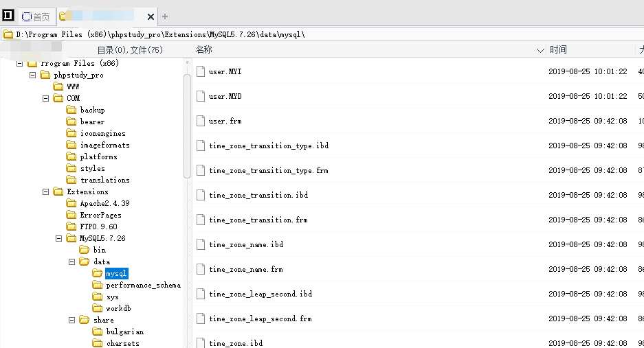Click folder icon of Extensions node

(x=58, y=192)
